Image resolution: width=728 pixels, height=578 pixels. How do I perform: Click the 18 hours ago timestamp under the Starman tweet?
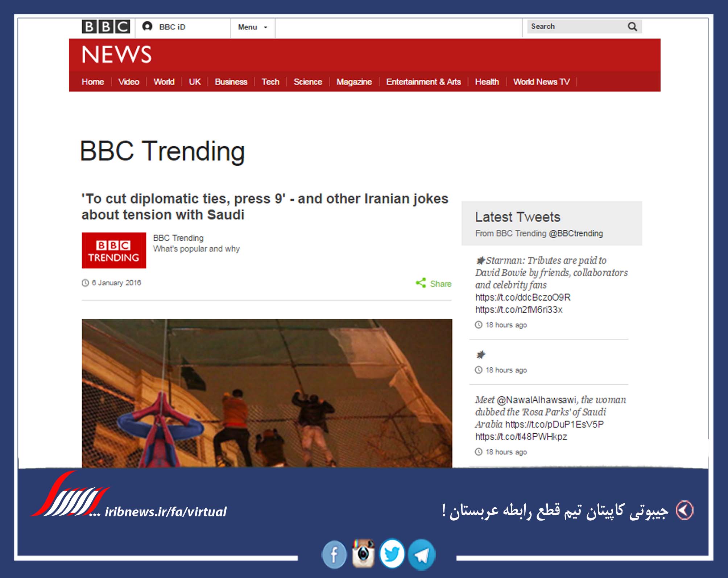coord(506,325)
